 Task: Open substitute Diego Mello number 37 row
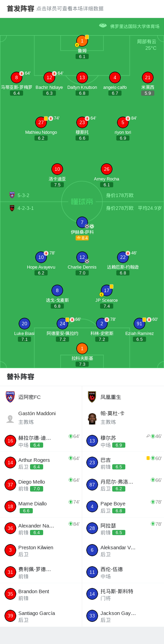tap(41, 485)
